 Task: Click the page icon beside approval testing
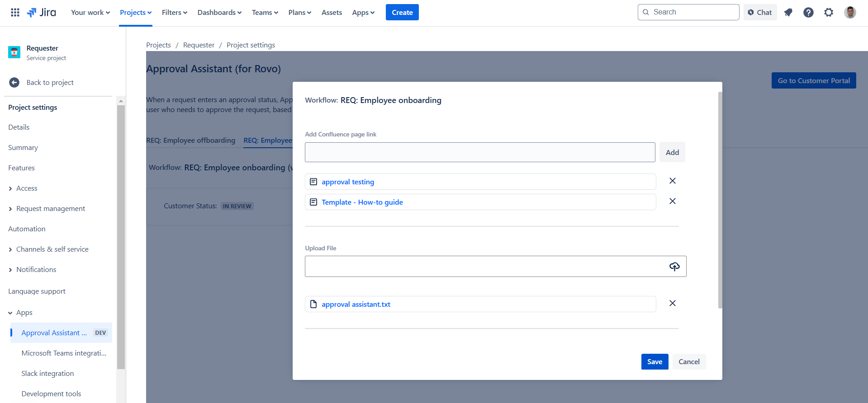click(313, 182)
